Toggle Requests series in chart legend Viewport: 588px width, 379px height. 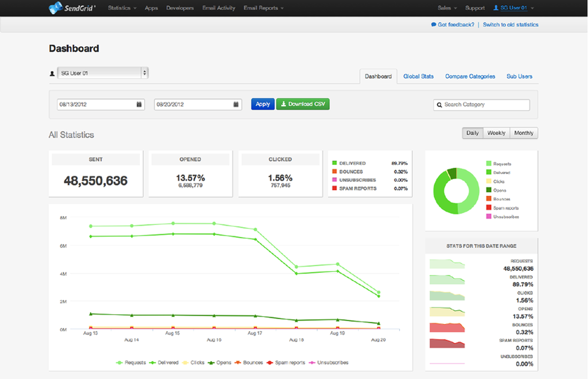click(x=131, y=362)
